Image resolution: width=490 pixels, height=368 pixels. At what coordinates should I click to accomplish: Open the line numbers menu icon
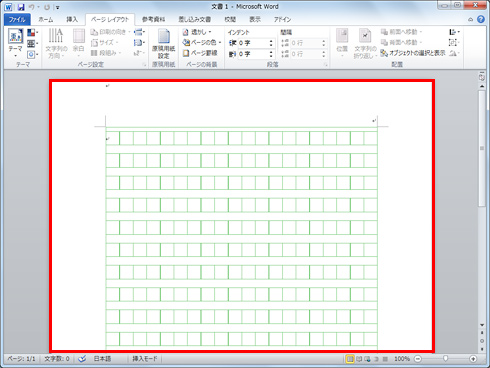tap(139, 42)
